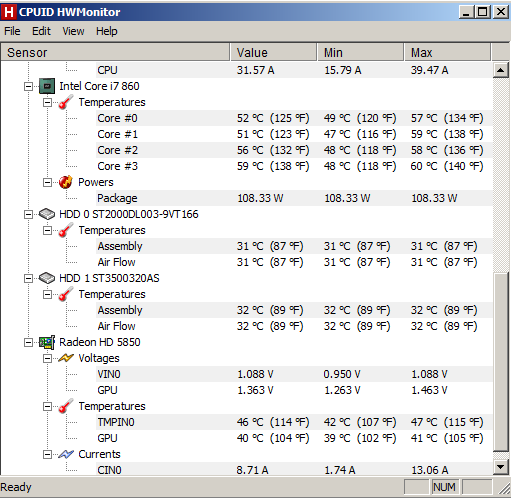Click the scrollbar up arrow
The image size is (511, 498).
click(x=501, y=70)
